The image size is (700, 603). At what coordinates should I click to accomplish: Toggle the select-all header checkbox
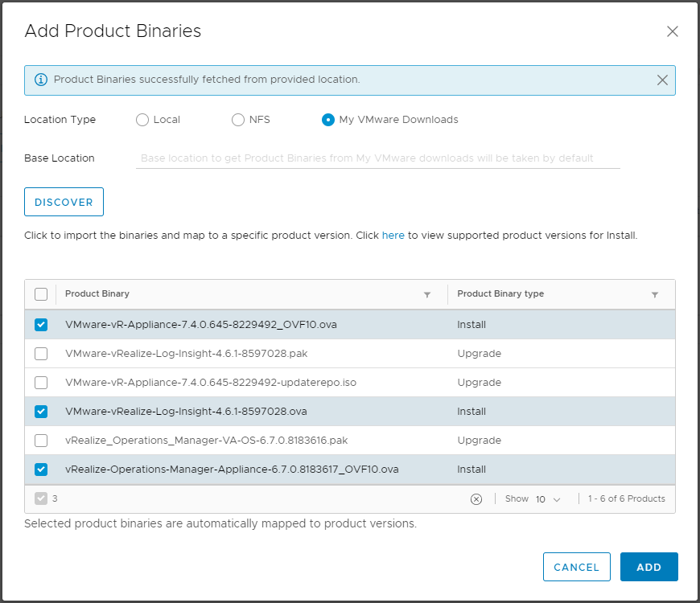click(x=41, y=294)
